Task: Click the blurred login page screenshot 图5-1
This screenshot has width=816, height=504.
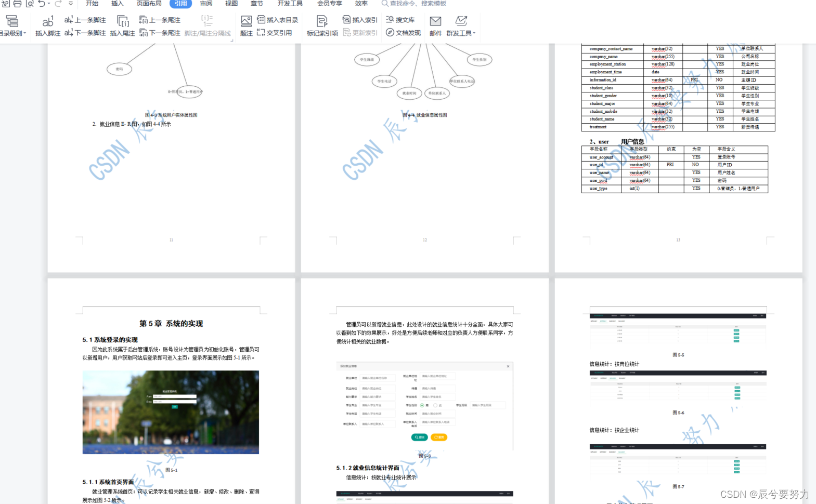Action: [x=171, y=412]
